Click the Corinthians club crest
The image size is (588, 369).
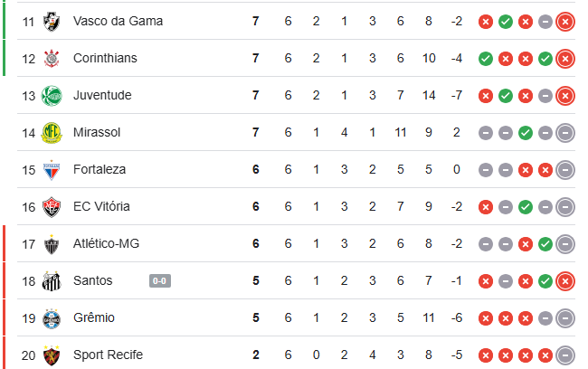[52, 59]
